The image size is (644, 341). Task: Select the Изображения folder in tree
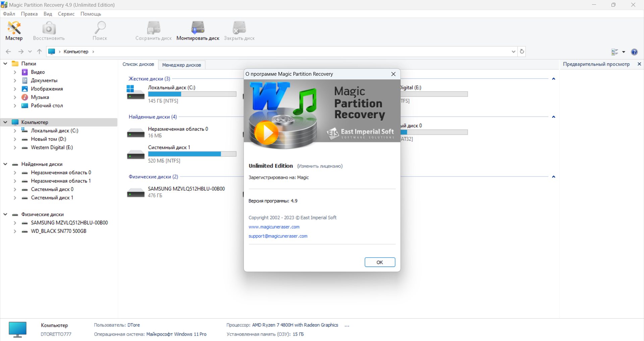tap(47, 89)
